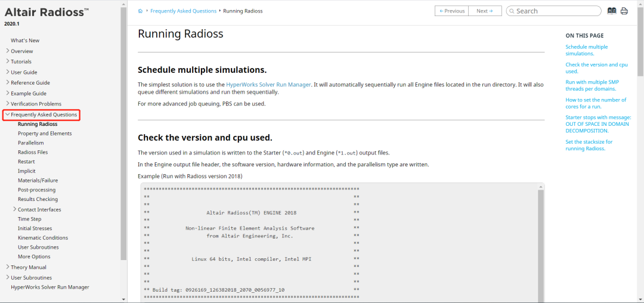This screenshot has height=303, width=644.
Task: Collapse the Frequently Asked Questions chevron
Action: [7, 115]
